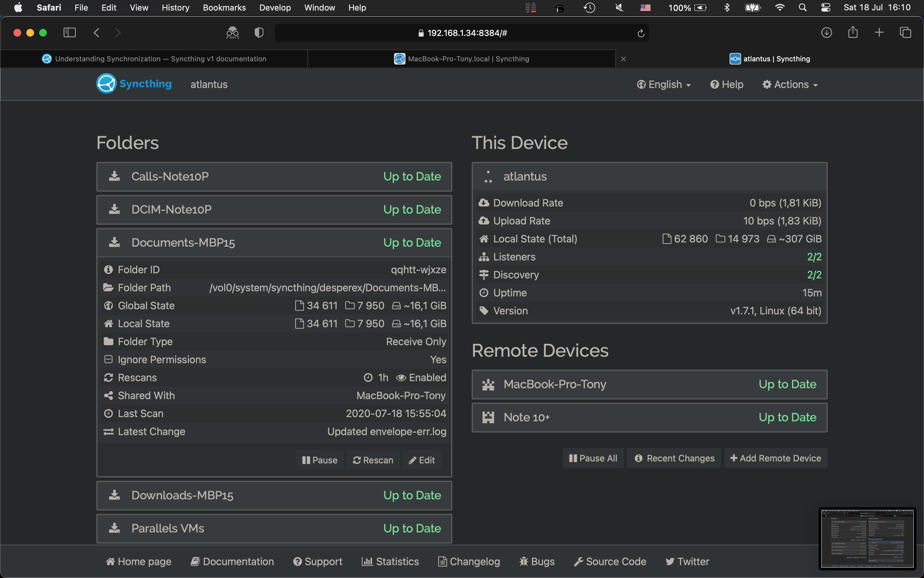Viewport: 924px width, 578px height.
Task: Expand the DCIM-Note10P folder panel
Action: tap(274, 210)
